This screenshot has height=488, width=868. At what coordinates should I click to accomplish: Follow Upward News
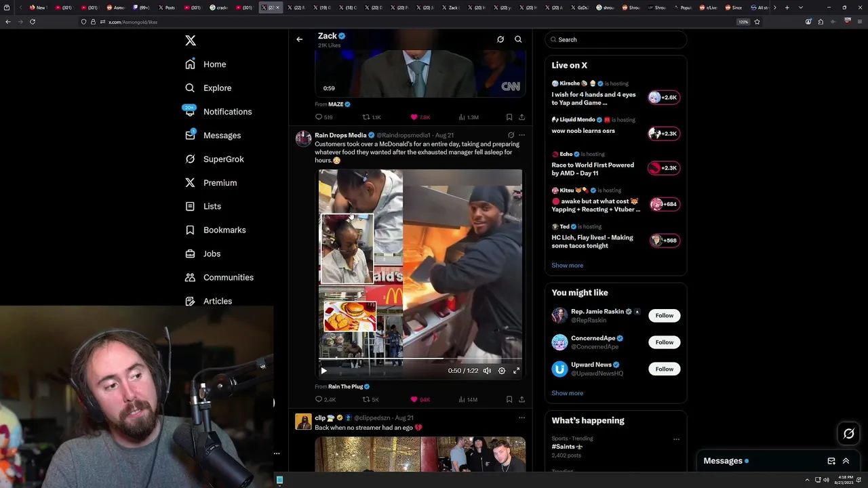[x=665, y=369]
